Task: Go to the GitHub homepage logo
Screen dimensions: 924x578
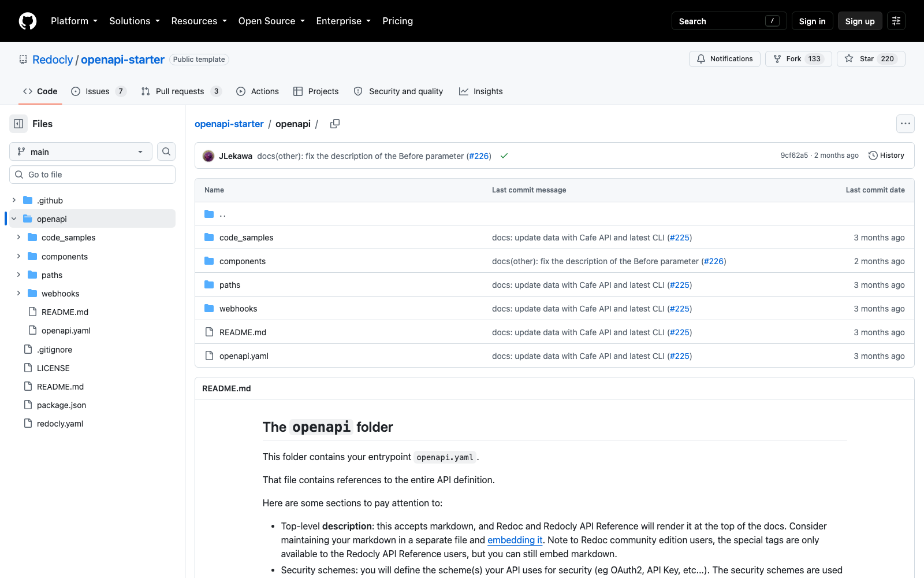Action: 28,21
